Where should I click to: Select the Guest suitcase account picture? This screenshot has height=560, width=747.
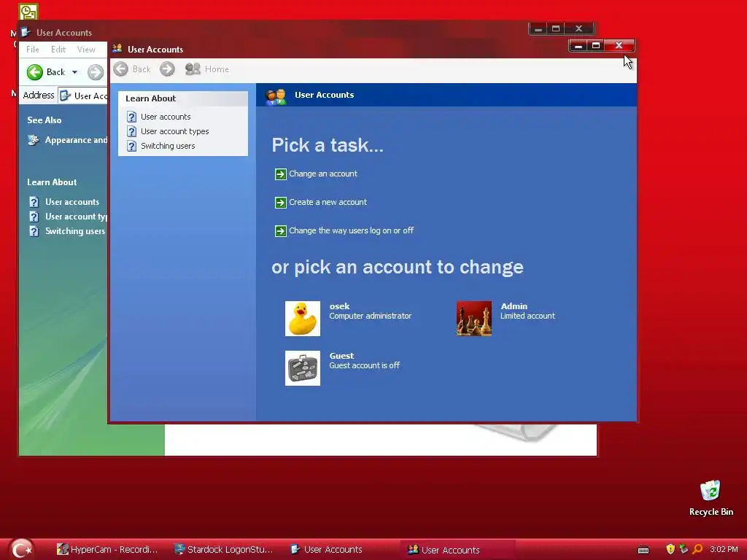(303, 368)
